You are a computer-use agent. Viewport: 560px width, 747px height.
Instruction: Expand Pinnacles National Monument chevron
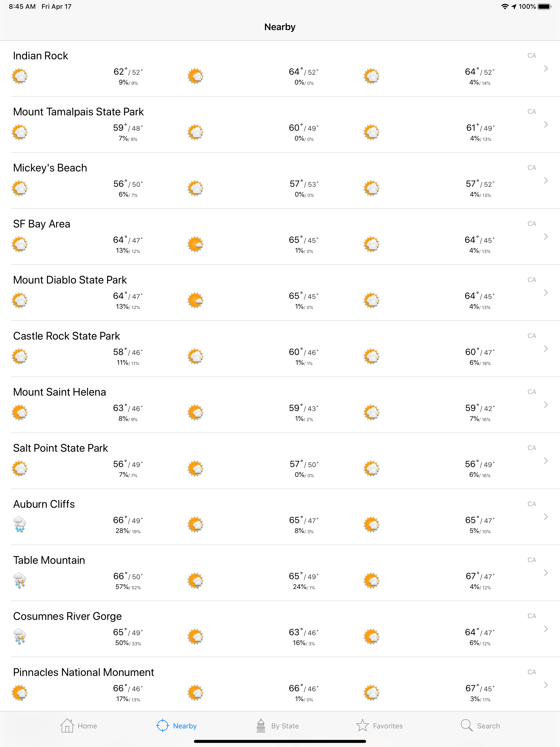pos(546,685)
